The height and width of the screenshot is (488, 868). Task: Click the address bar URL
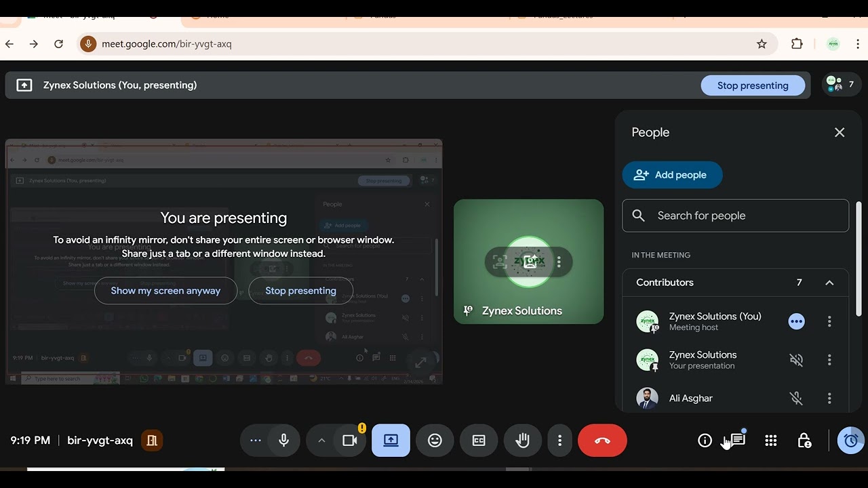click(x=167, y=44)
